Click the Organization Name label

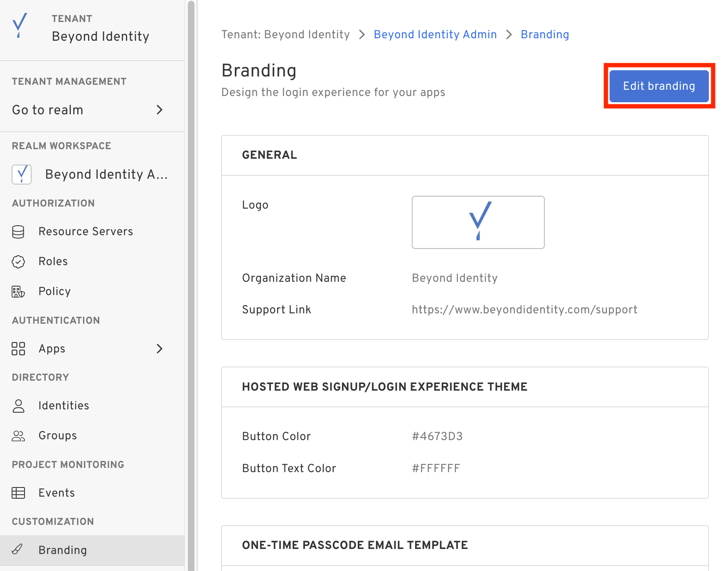coord(294,278)
